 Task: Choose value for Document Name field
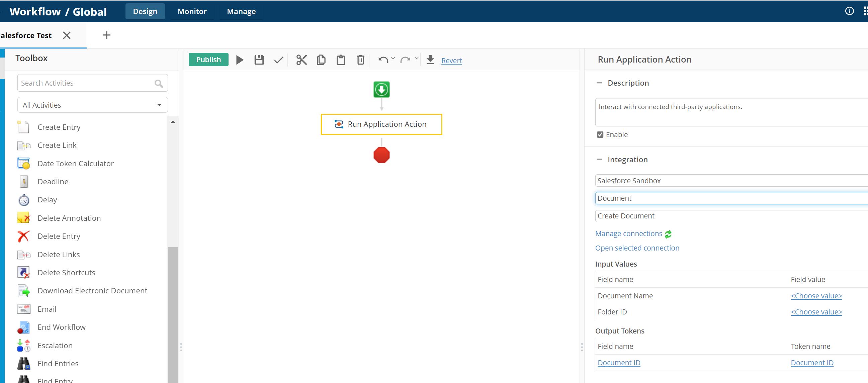[816, 296]
